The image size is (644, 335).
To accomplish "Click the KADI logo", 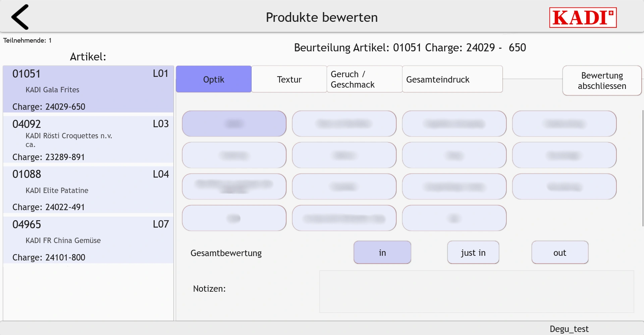I will click(x=583, y=17).
